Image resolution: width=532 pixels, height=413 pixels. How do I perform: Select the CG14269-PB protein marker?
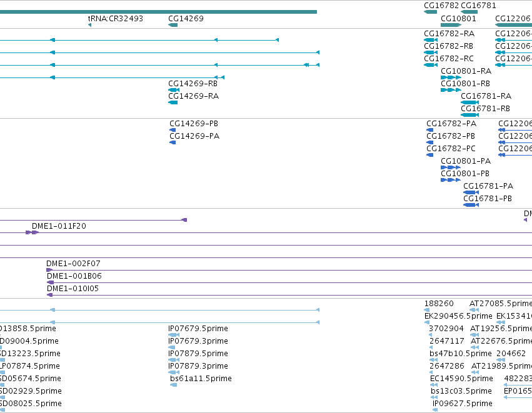(173, 130)
